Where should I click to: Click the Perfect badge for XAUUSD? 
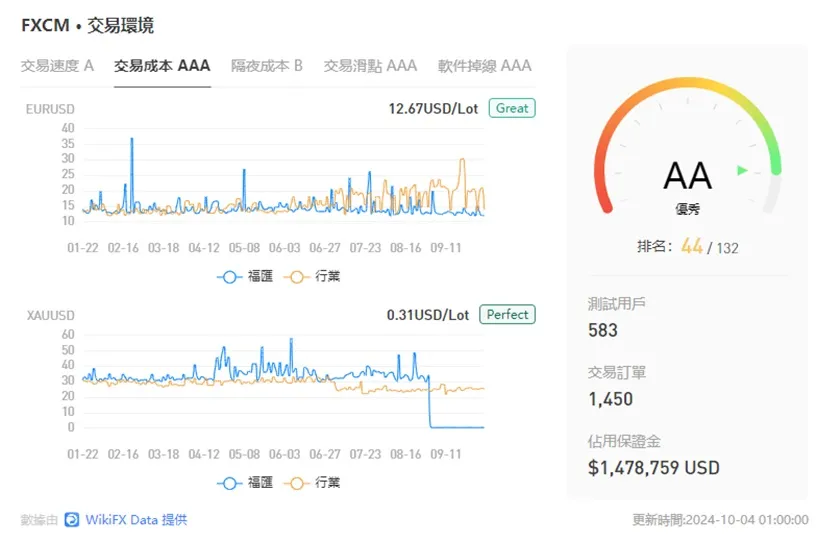[507, 315]
